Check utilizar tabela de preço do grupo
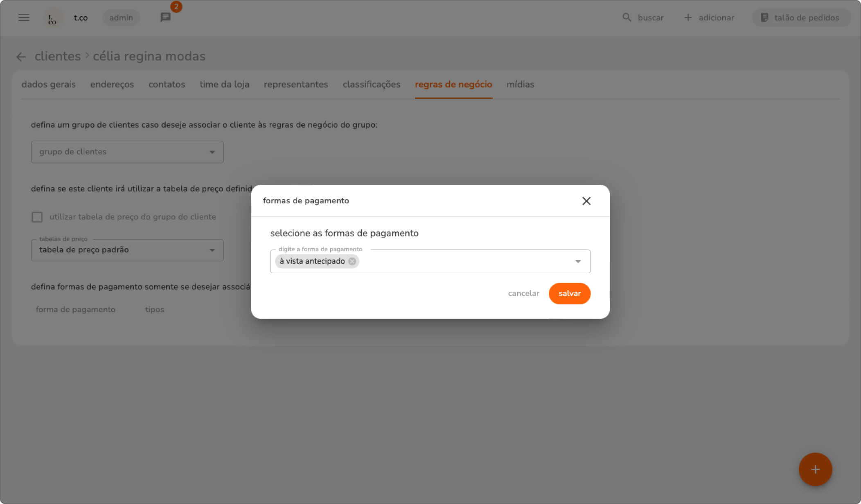This screenshot has width=861, height=504. click(37, 217)
